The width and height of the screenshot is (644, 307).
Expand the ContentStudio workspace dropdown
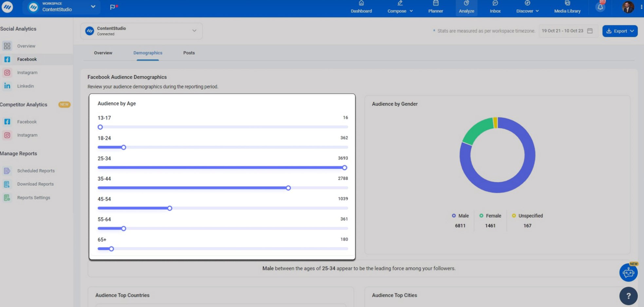tap(93, 7)
